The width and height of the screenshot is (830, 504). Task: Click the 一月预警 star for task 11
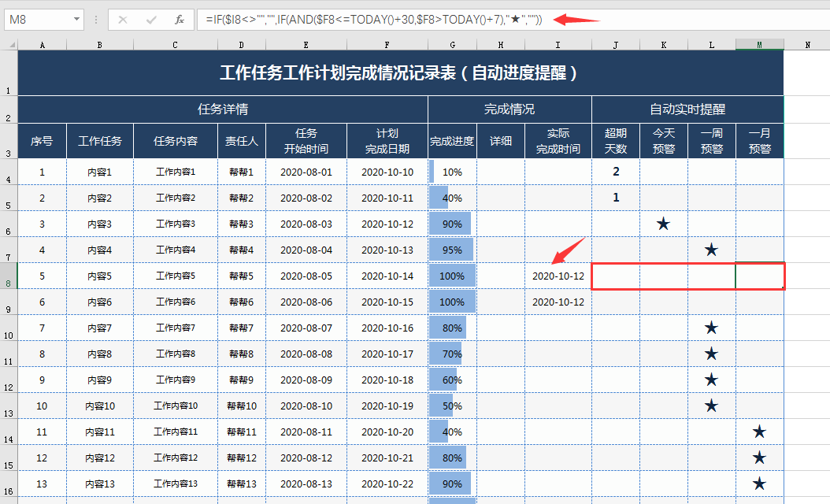[759, 432]
